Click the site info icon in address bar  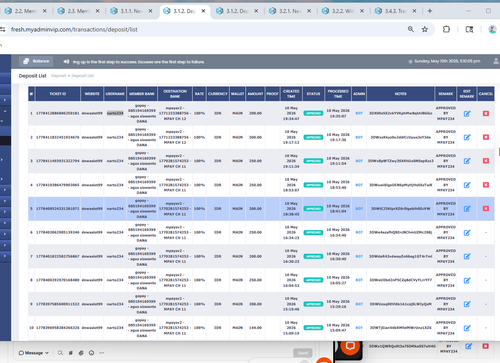click(x=3, y=29)
